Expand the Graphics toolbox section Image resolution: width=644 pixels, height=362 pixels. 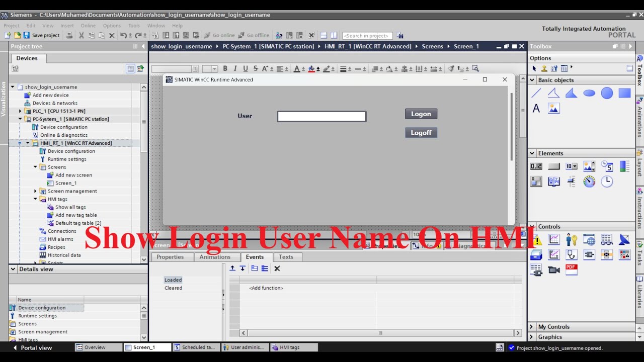(x=532, y=337)
